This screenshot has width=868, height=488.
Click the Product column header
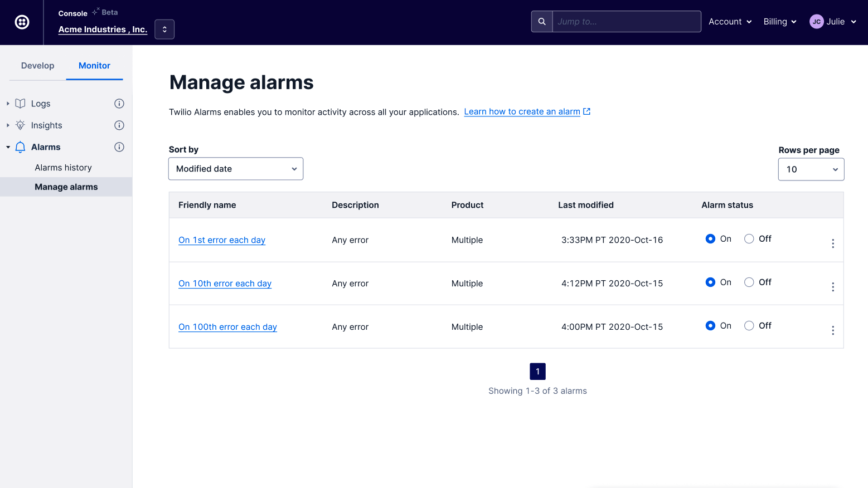pyautogui.click(x=467, y=205)
